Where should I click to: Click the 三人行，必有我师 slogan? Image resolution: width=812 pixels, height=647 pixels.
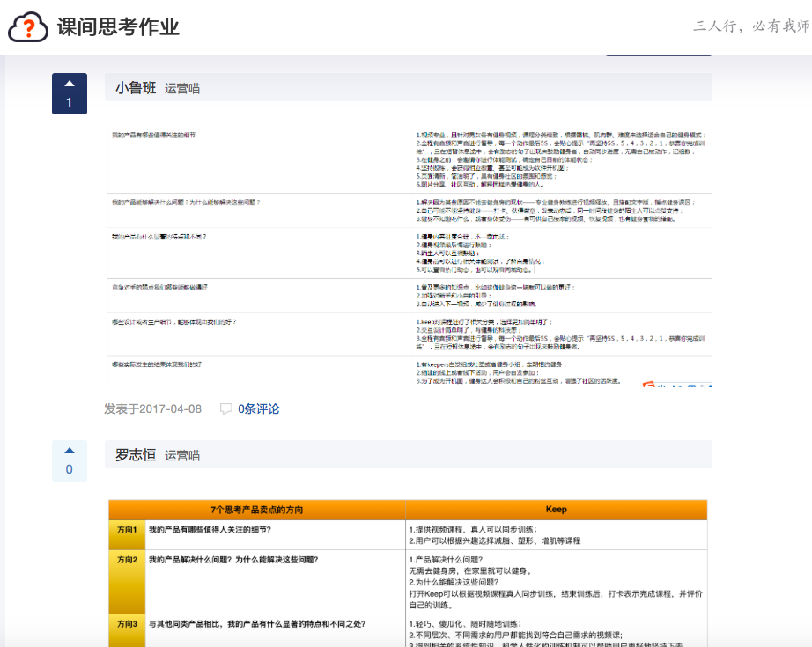pyautogui.click(x=752, y=26)
